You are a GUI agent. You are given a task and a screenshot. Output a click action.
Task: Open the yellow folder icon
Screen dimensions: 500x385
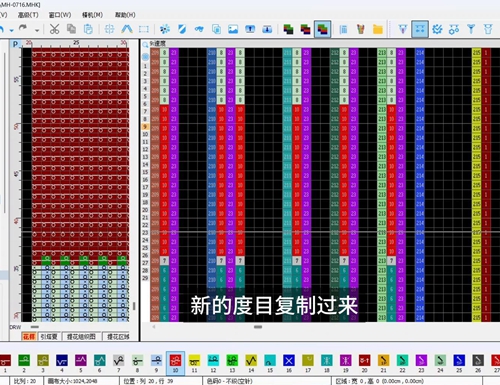click(x=378, y=29)
